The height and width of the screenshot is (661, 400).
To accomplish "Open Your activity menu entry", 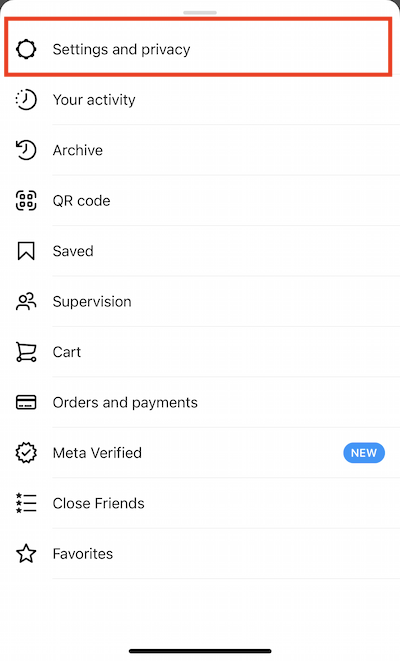I will point(200,100).
